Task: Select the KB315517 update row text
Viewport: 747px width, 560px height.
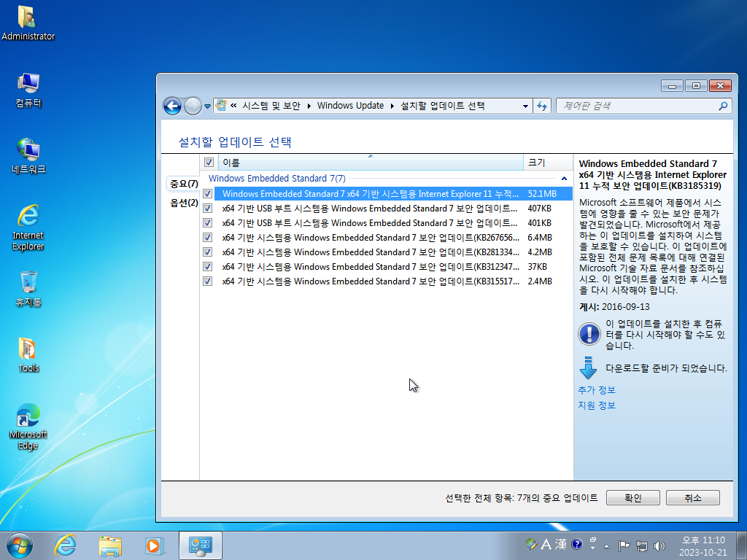Action: [371, 281]
